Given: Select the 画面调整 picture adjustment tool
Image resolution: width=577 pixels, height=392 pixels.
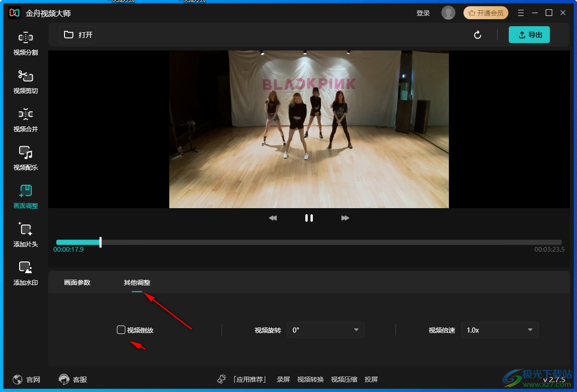Looking at the screenshot, I should 26,197.
